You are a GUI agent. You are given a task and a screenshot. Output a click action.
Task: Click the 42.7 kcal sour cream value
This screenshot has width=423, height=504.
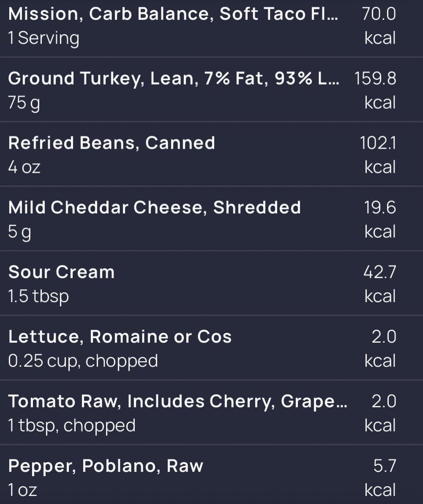click(x=380, y=285)
